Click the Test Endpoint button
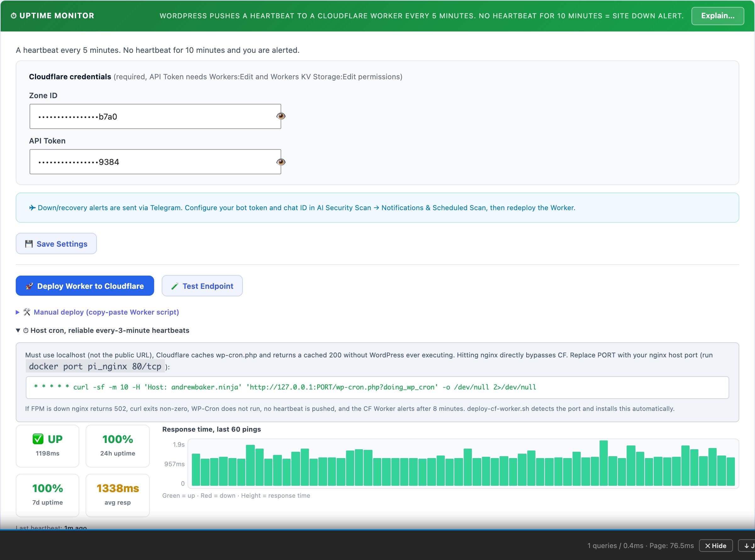755x560 pixels. point(202,286)
